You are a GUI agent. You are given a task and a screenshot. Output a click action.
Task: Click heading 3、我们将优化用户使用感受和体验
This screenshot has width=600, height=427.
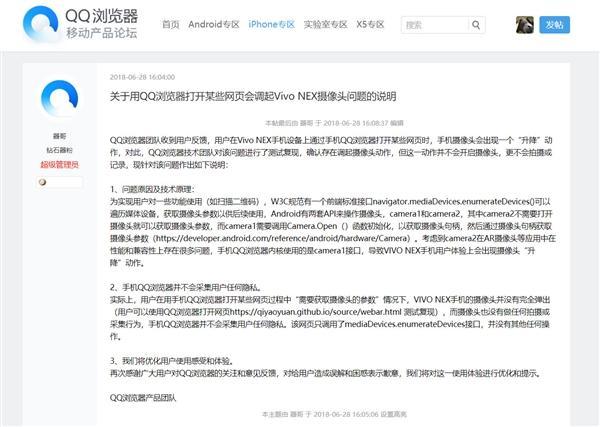(x=172, y=361)
